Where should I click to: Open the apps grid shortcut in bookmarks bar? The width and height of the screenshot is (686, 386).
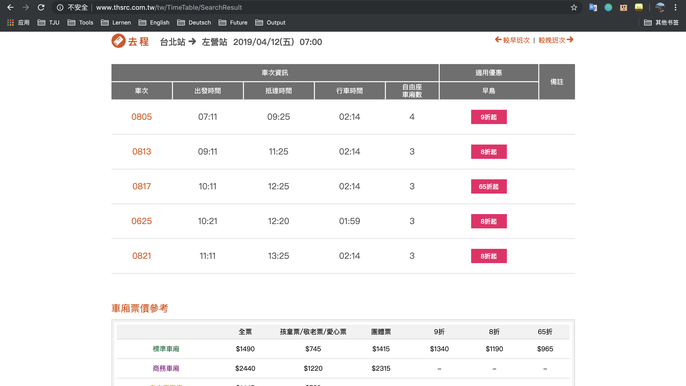(18, 22)
